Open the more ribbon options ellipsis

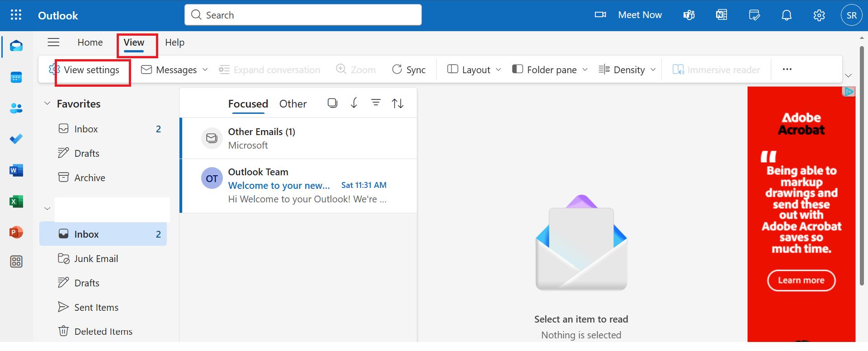tap(787, 69)
